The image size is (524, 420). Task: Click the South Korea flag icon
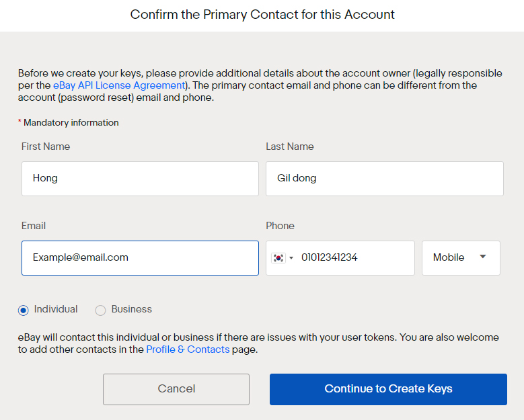(x=278, y=258)
